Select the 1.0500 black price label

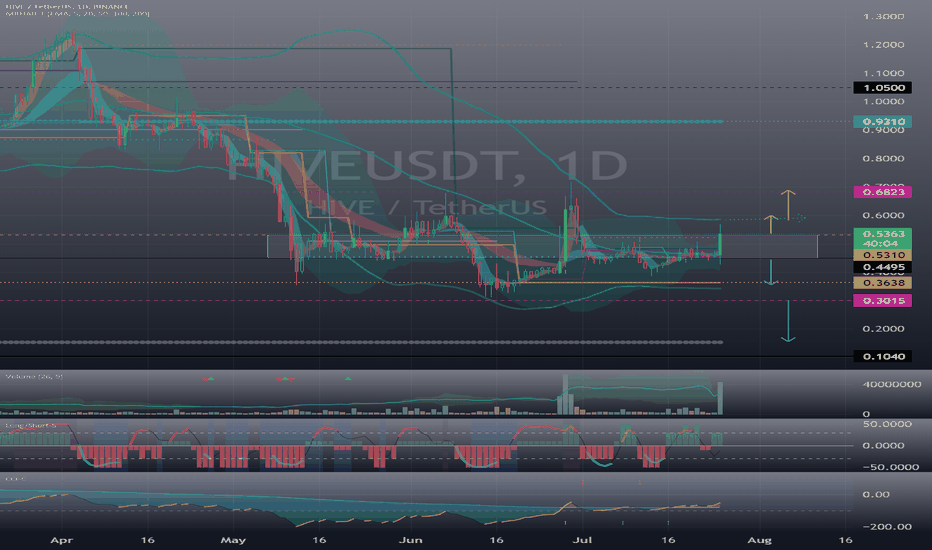pyautogui.click(x=883, y=87)
